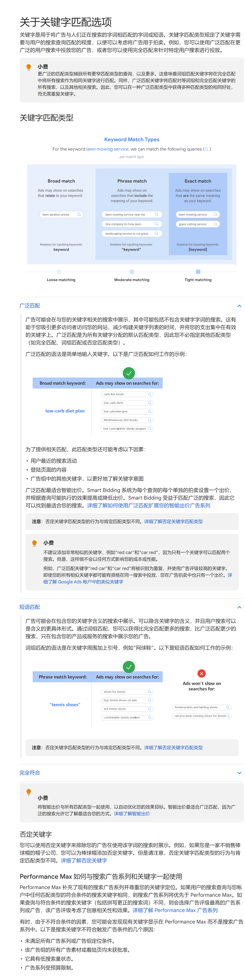245x980 pixels.
Task: Click the Moderate matching slider marker
Action: pyautogui.click(x=132, y=272)
